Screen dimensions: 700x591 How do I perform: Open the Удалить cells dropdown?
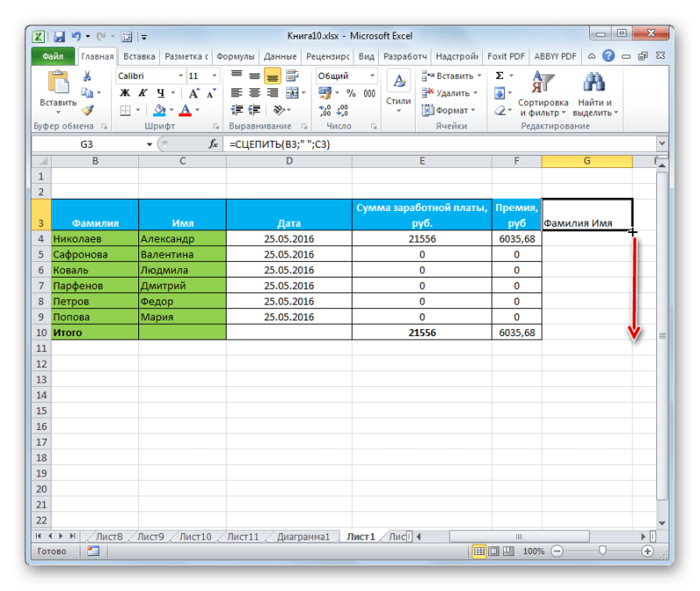[x=450, y=93]
